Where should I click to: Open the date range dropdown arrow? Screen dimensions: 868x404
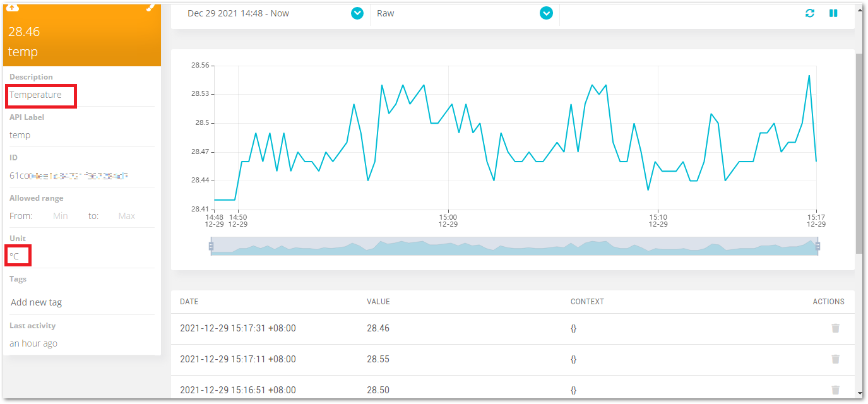coord(357,13)
